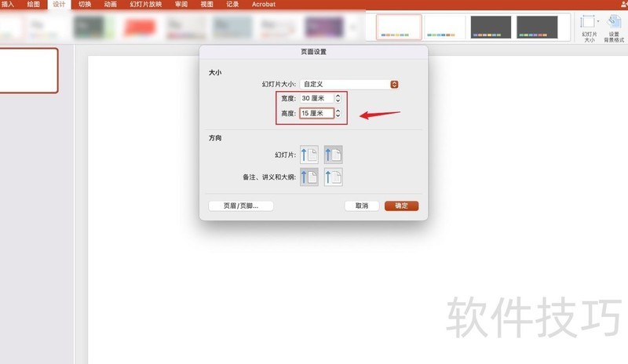
Task: Apply the purple theme thumbnail
Action: click(x=324, y=27)
